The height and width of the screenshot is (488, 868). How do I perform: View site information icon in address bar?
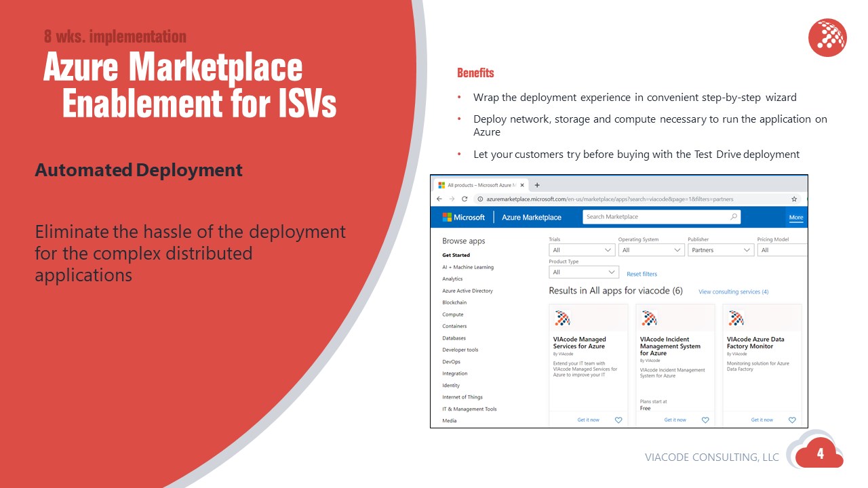click(x=479, y=199)
